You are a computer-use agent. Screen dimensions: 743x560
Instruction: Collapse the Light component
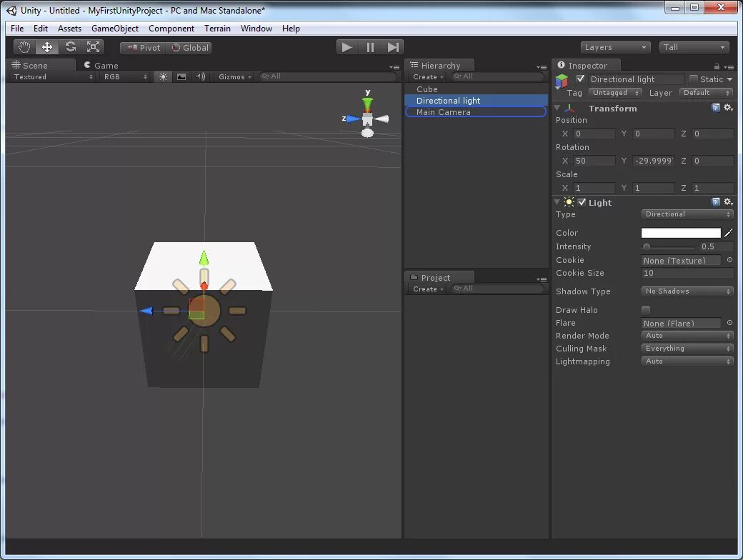pyautogui.click(x=557, y=202)
